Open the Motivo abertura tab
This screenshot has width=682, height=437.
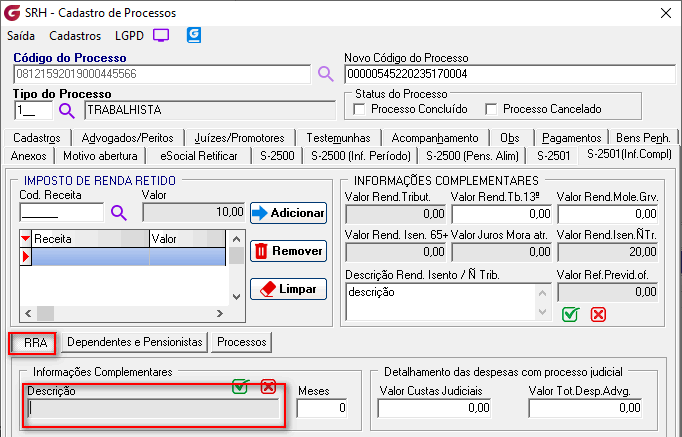tap(100, 156)
